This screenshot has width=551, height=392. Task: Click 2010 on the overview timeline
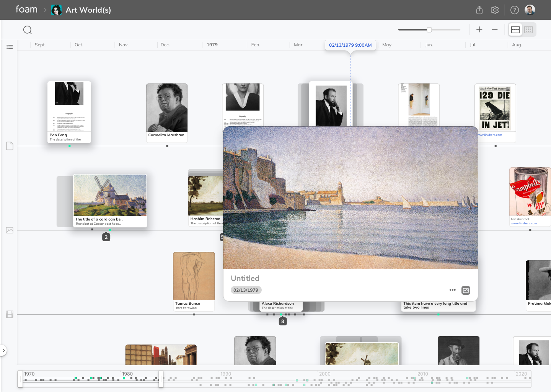tap(423, 374)
